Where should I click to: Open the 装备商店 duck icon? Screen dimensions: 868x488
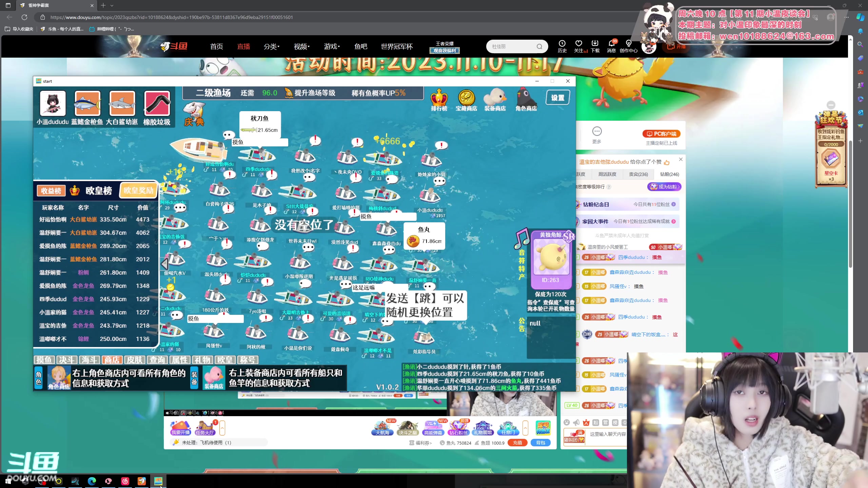tap(495, 100)
